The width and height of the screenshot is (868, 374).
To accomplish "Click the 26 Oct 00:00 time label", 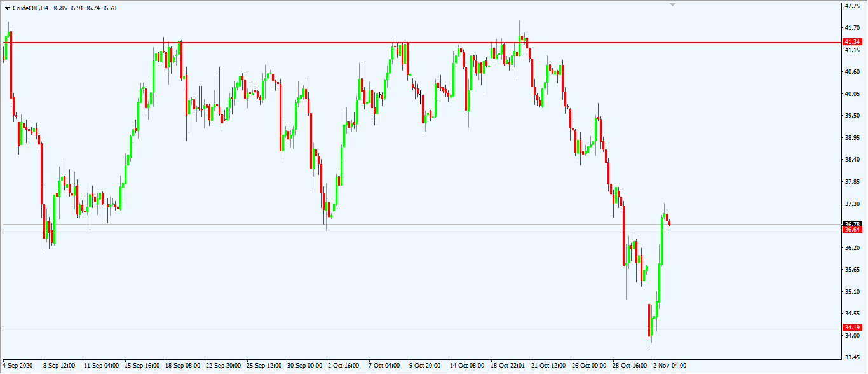I will tap(589, 366).
